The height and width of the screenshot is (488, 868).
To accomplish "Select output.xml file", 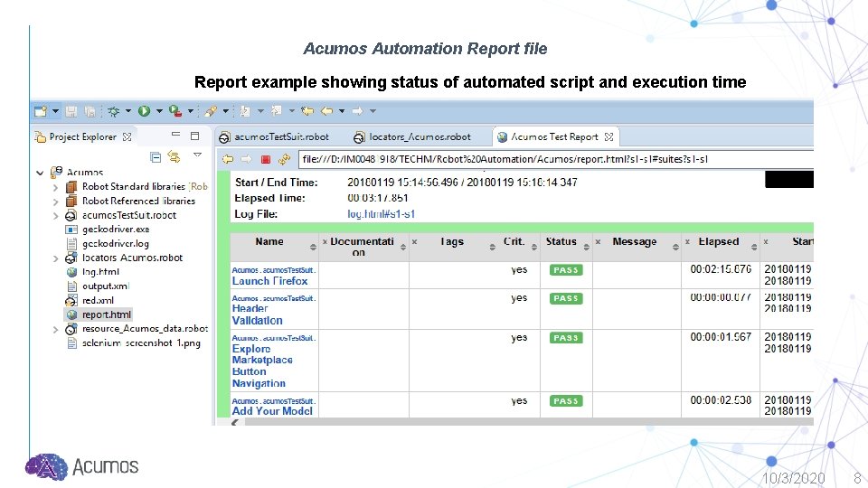I will pyautogui.click(x=105, y=286).
